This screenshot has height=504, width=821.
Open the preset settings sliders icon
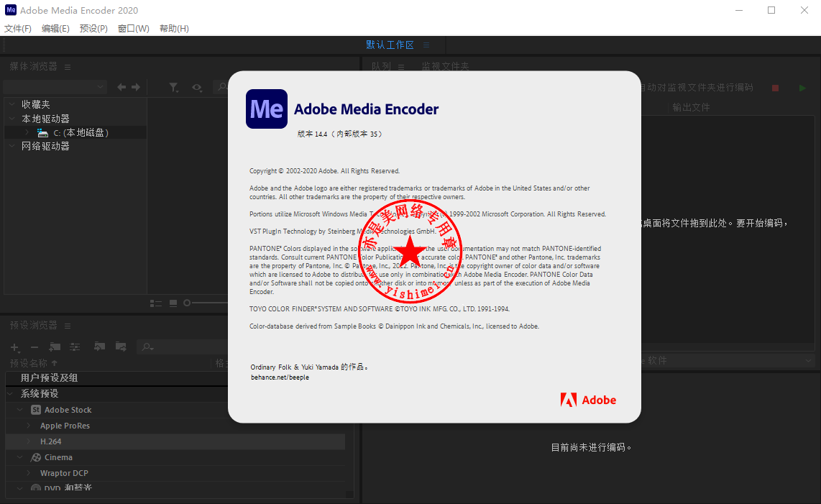click(75, 347)
